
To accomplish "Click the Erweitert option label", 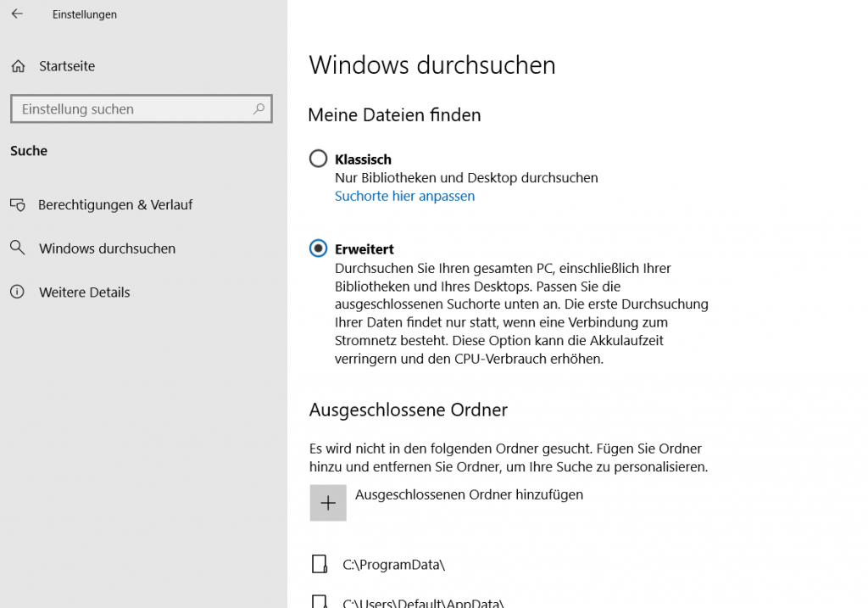I will [364, 249].
